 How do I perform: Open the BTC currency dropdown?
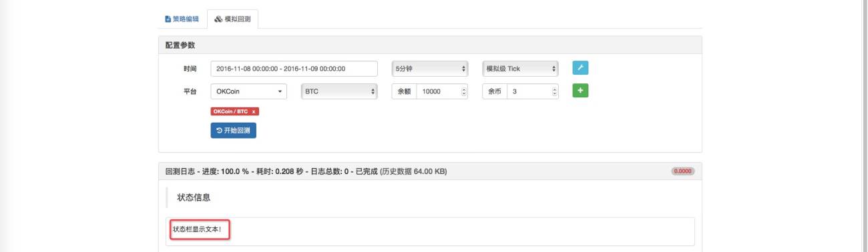pos(339,91)
